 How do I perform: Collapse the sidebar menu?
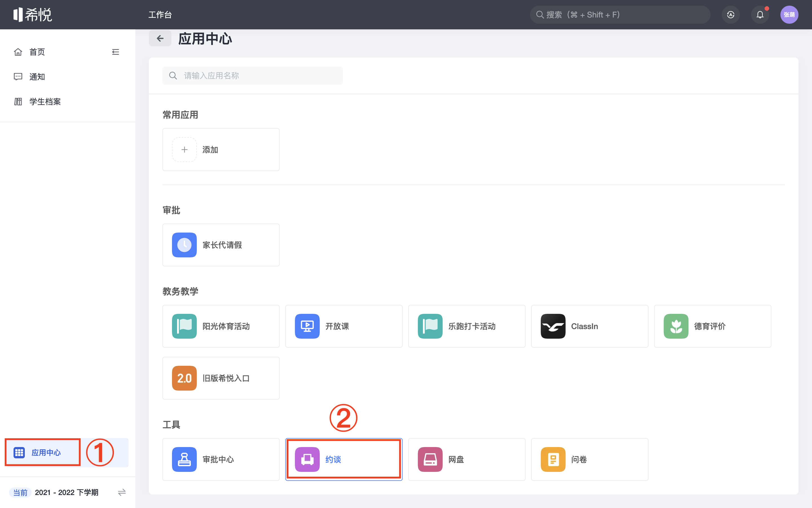coord(115,52)
